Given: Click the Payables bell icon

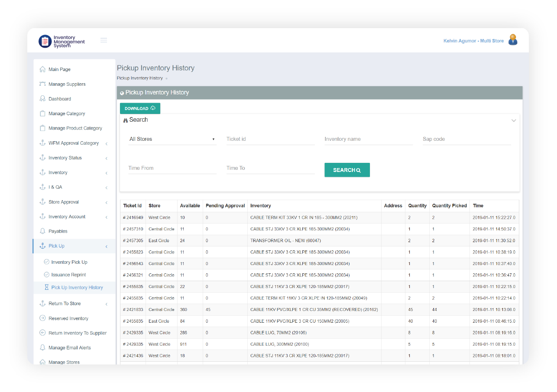Looking at the screenshot, I should [x=42, y=231].
